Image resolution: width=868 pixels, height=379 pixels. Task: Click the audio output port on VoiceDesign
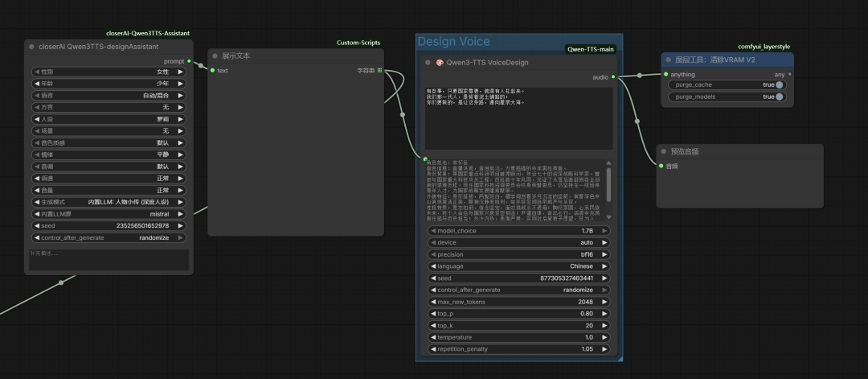coord(612,77)
